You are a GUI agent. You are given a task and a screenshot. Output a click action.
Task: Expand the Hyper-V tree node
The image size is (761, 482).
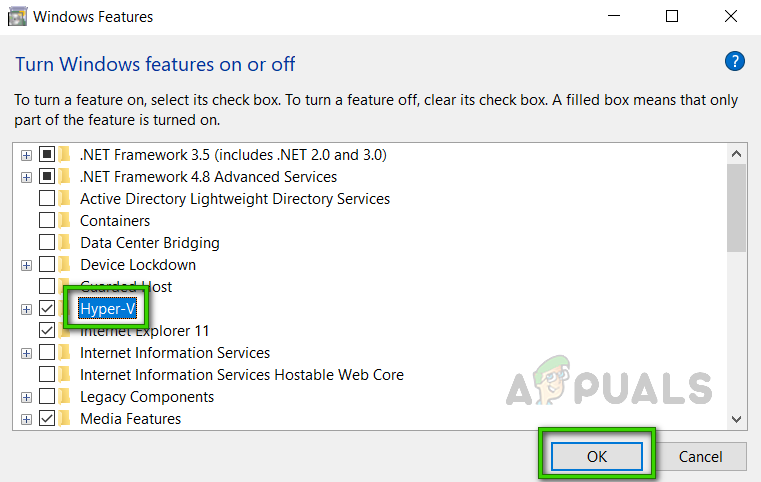26,309
